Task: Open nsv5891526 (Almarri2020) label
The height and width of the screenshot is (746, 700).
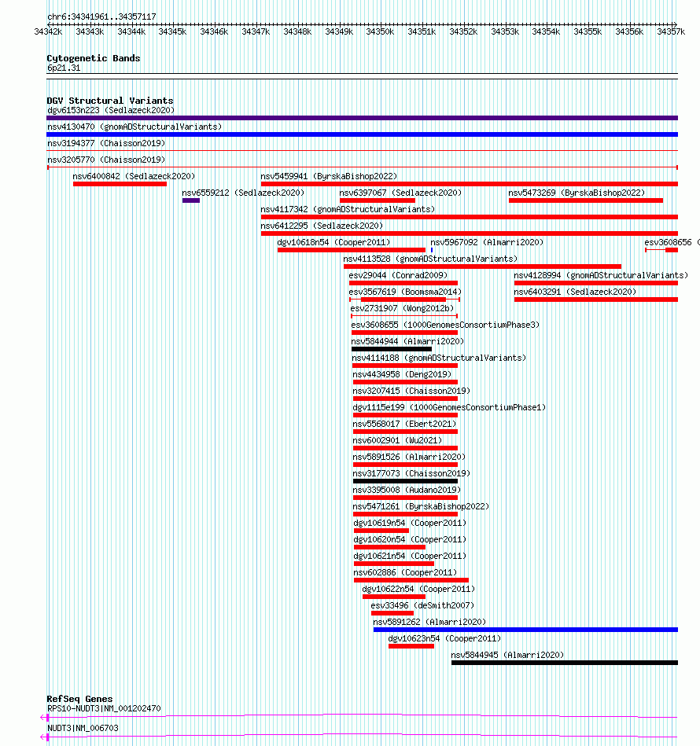Action: tap(409, 457)
